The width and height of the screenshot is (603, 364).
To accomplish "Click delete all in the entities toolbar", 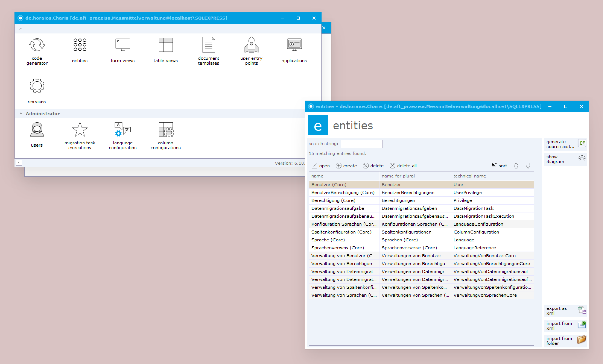I will pyautogui.click(x=403, y=166).
